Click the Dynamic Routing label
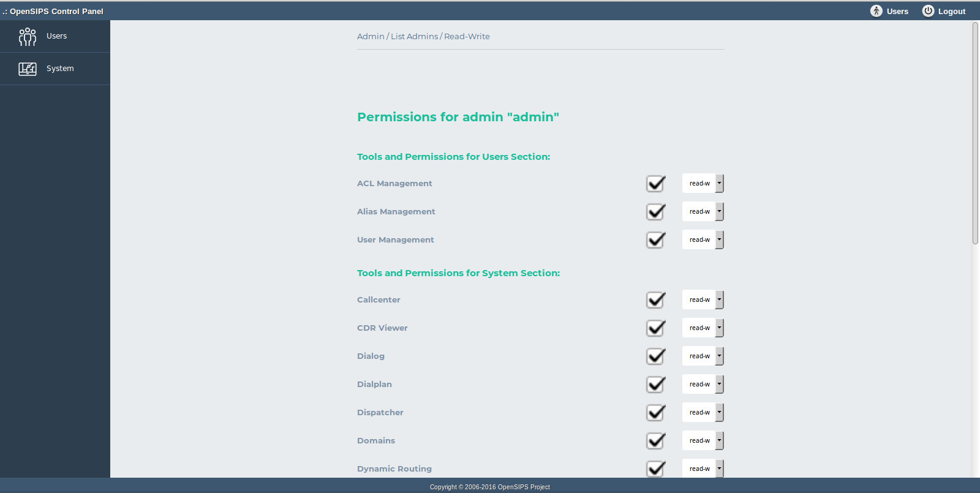 tap(394, 469)
